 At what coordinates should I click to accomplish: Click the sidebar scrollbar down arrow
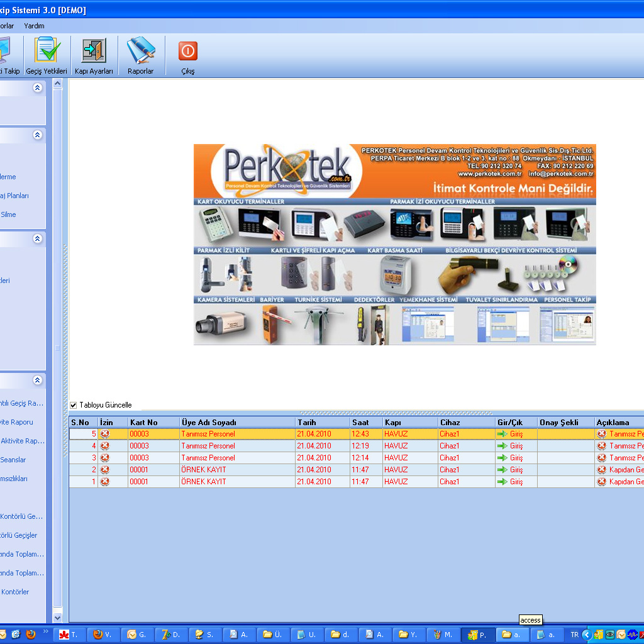[58, 618]
